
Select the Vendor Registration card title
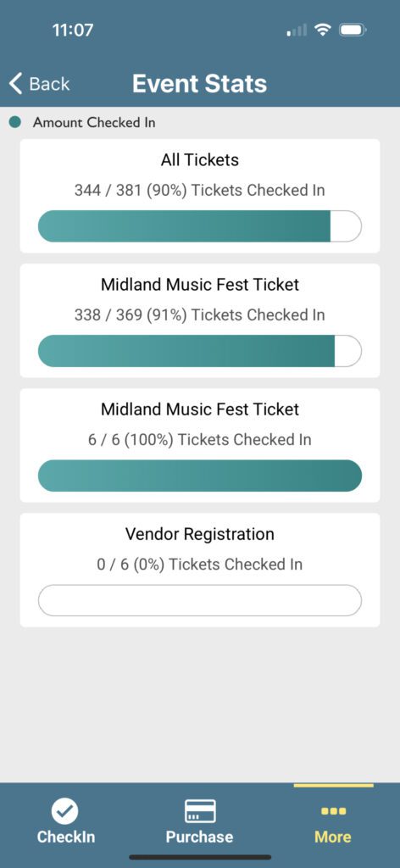pyautogui.click(x=200, y=534)
